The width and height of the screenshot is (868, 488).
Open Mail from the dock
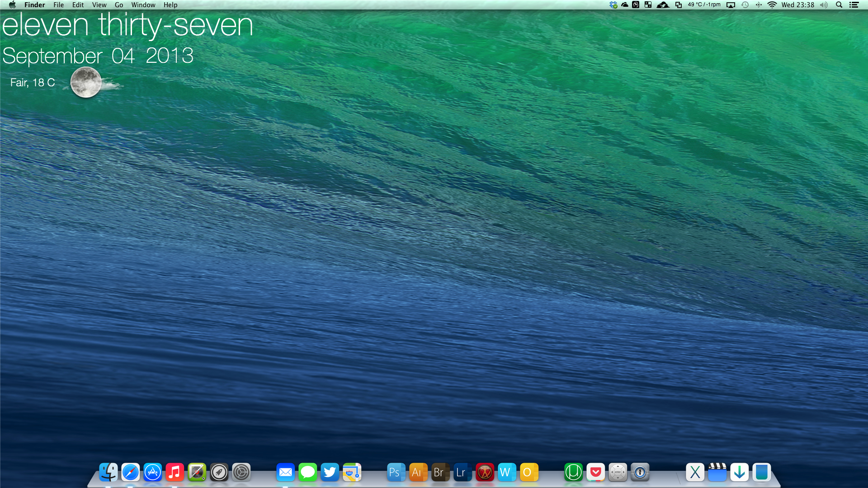(x=286, y=472)
